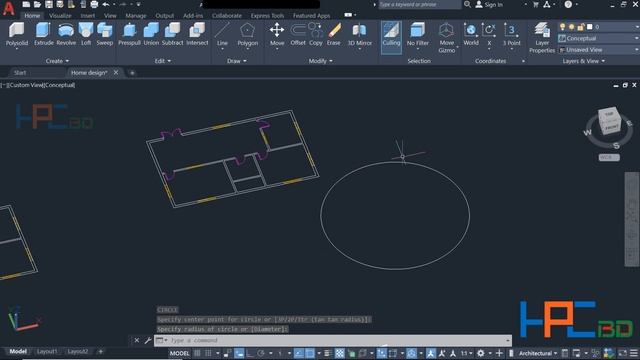Click the Sign In button
Image resolution: width=640 pixels, height=360 pixels.
tap(489, 4)
